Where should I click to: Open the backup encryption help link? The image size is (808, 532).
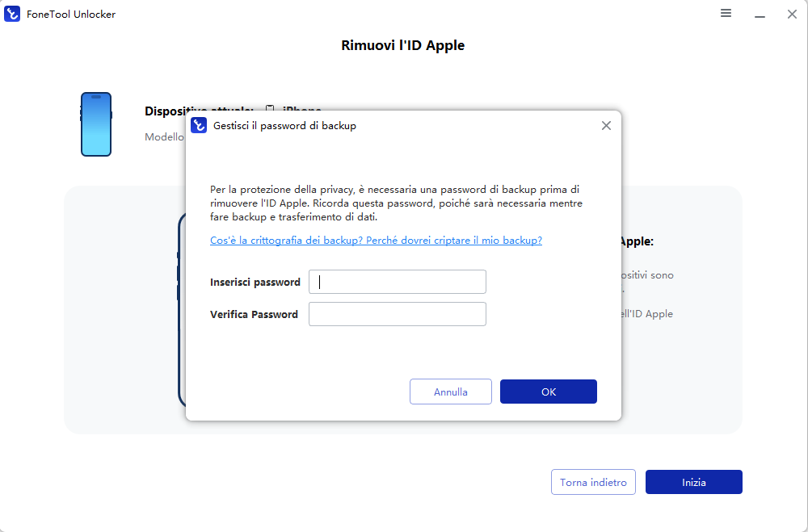click(x=376, y=241)
